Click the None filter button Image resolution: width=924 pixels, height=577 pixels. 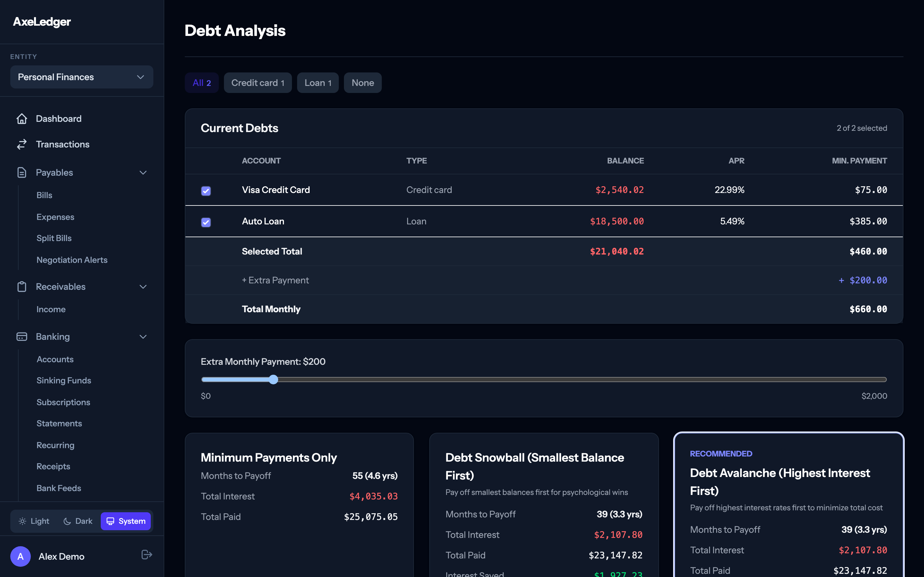click(x=362, y=83)
